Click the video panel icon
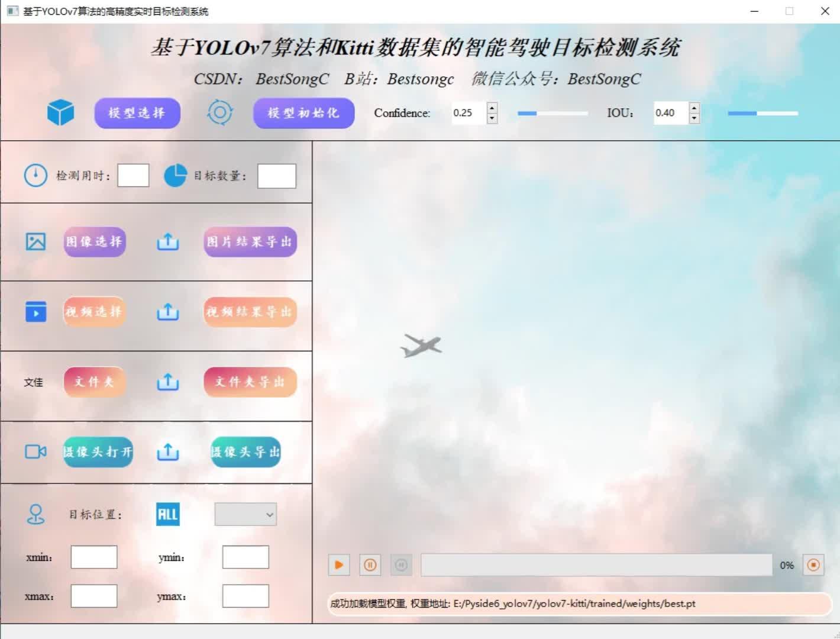Screen dimensions: 840x639 pos(35,312)
